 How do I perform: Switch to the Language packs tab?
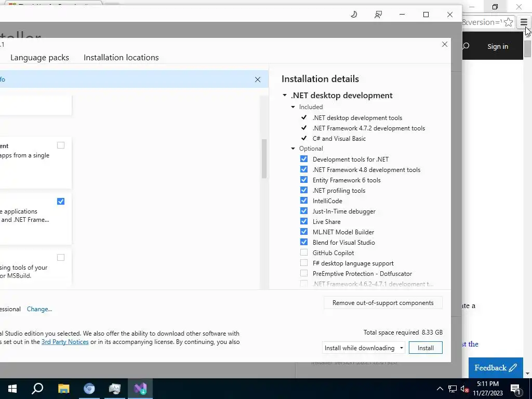[39, 57]
